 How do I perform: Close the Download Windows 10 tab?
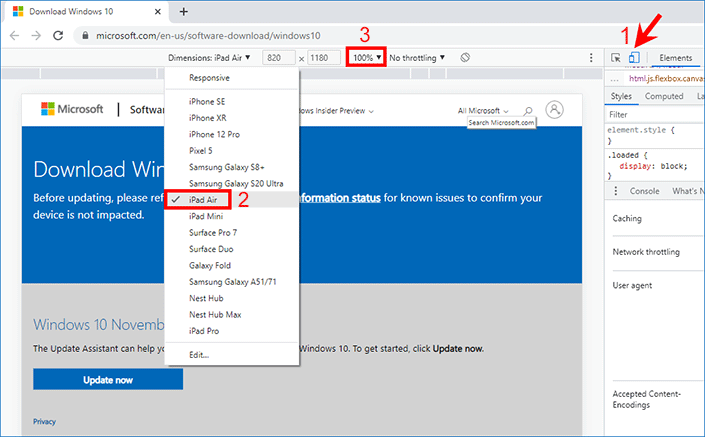157,12
